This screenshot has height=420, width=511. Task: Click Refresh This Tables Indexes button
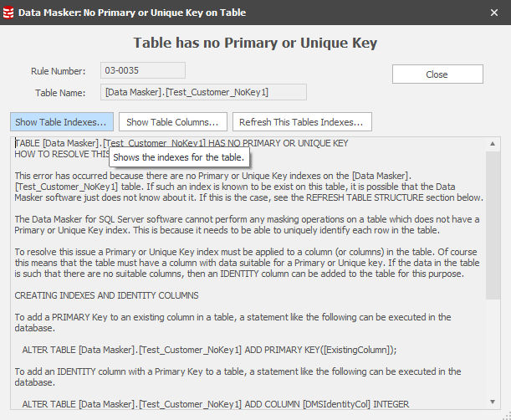[x=301, y=122]
